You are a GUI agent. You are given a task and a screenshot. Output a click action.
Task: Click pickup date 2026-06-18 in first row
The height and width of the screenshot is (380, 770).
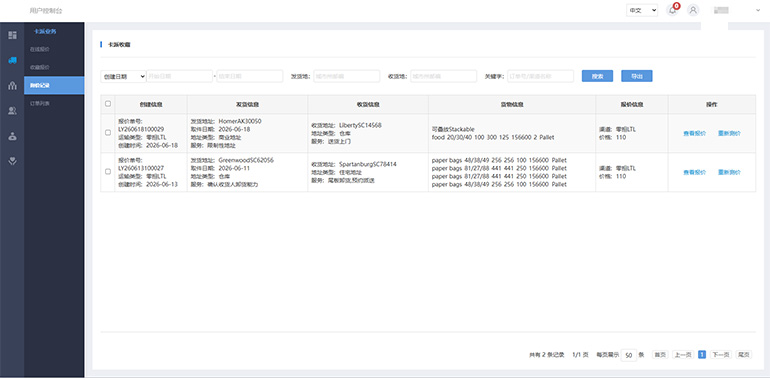[234, 129]
